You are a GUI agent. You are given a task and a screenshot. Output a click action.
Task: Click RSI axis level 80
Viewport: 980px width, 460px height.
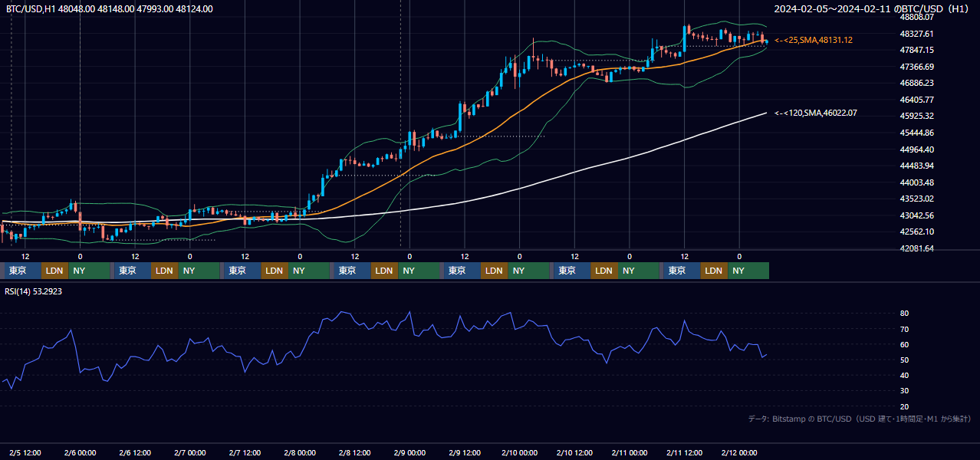905,314
